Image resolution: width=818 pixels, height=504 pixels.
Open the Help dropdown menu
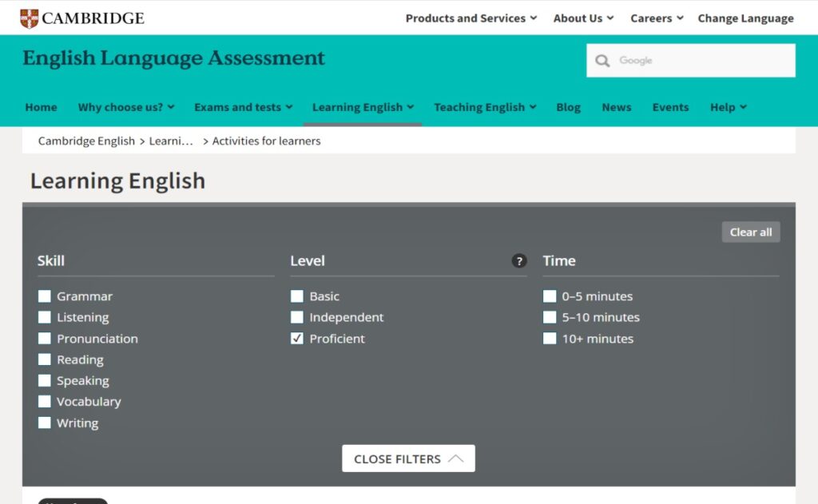[729, 107]
